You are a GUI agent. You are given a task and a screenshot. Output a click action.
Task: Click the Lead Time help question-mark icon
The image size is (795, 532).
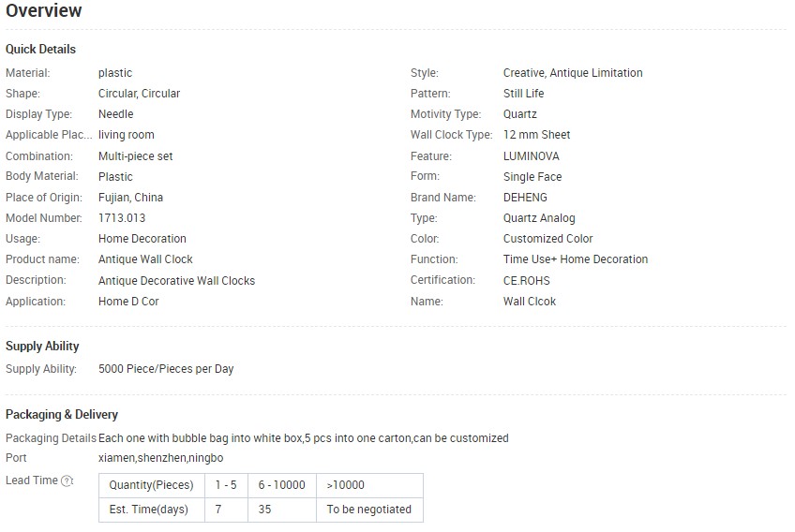[x=67, y=480]
